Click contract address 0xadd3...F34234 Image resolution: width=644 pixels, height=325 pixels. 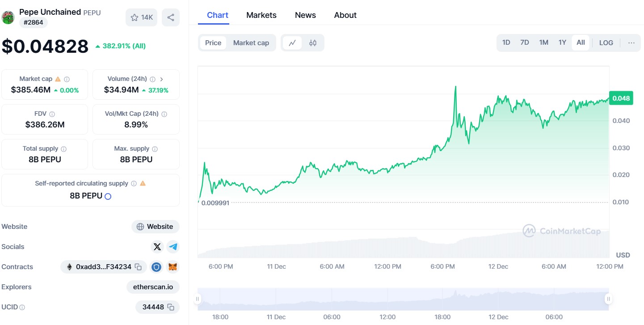pos(104,267)
